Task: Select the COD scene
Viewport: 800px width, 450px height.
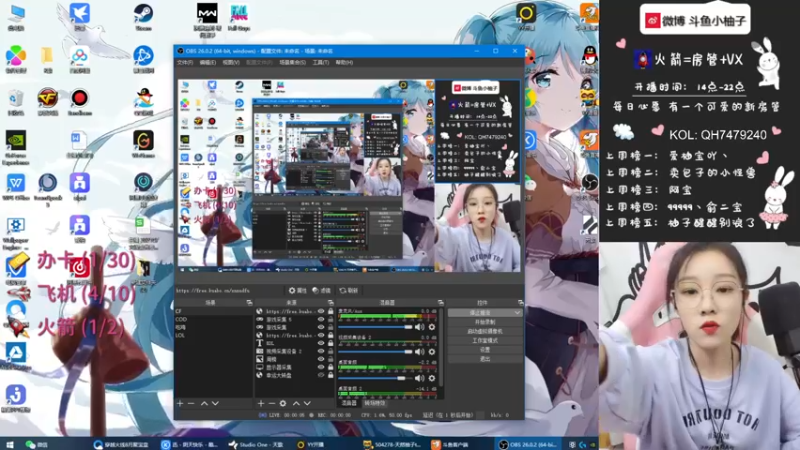Action: pyautogui.click(x=214, y=319)
